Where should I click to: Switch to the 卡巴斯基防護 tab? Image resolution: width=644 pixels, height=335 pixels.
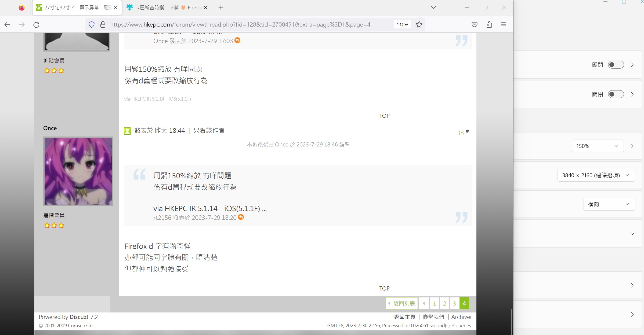pyautogui.click(x=164, y=8)
